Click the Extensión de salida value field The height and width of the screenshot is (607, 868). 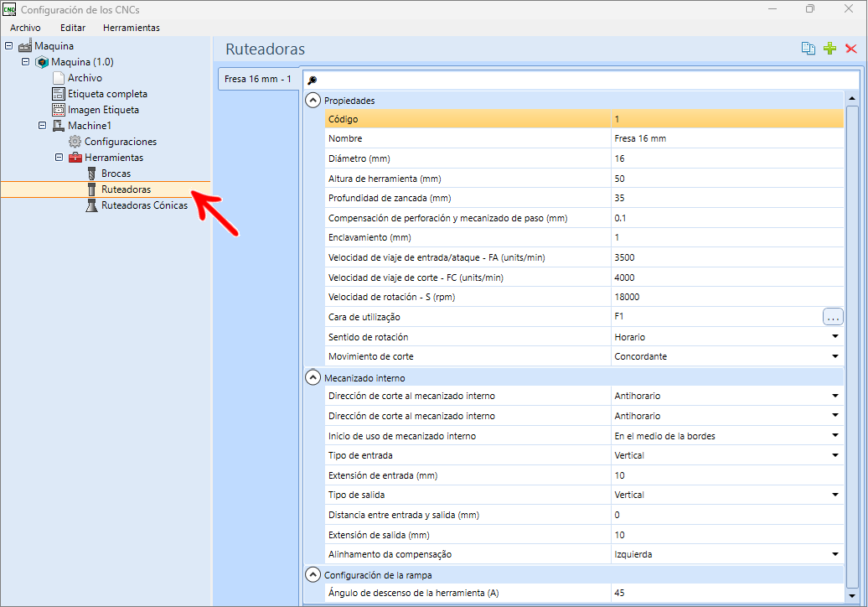click(727, 535)
